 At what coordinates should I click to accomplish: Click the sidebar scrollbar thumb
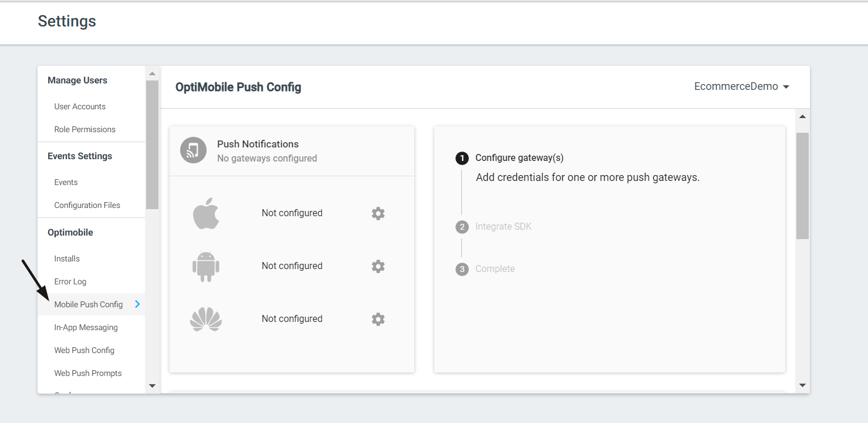(152, 145)
